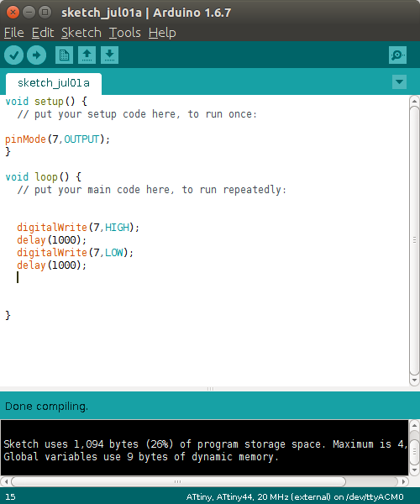Click the void loop() line

click(44, 177)
